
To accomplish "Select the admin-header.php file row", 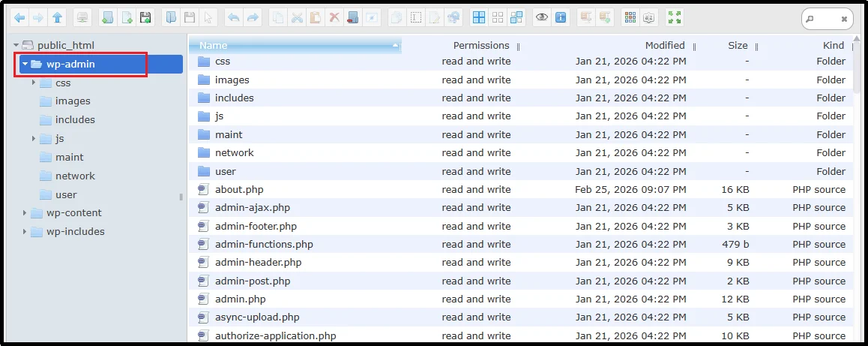I will [521, 263].
